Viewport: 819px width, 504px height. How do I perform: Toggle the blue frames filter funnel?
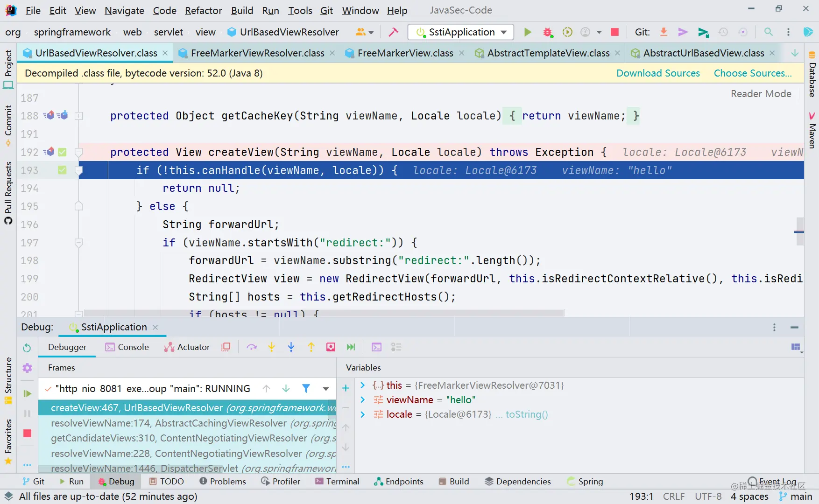point(306,388)
